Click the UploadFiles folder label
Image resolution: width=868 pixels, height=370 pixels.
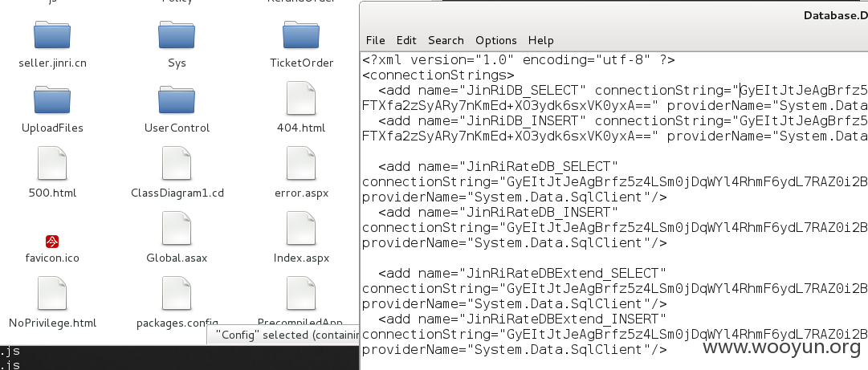click(x=52, y=128)
